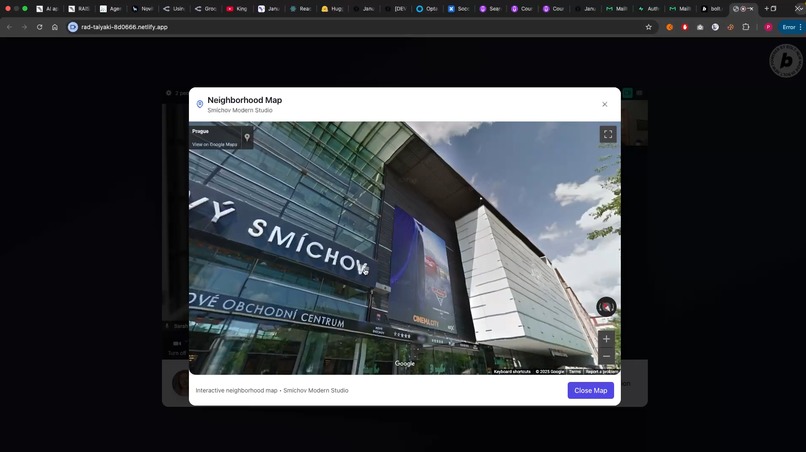Reload the current page
Viewport: 806px width, 452px height.
click(40, 27)
